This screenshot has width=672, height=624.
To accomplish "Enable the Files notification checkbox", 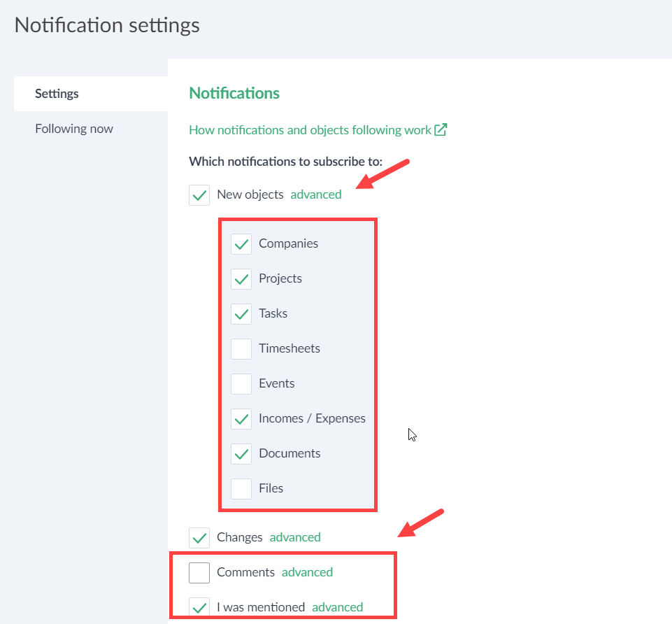I will click(x=241, y=488).
